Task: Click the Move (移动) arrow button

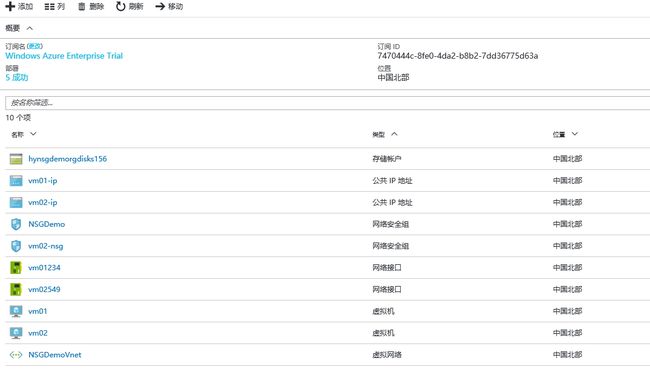Action: click(x=169, y=7)
